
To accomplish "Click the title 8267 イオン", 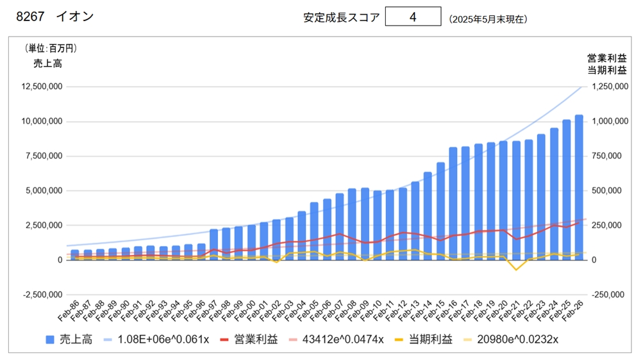I will (54, 16).
